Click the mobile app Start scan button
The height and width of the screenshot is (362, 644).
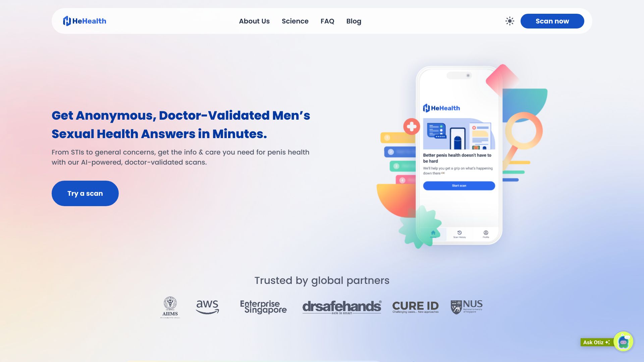tap(459, 186)
